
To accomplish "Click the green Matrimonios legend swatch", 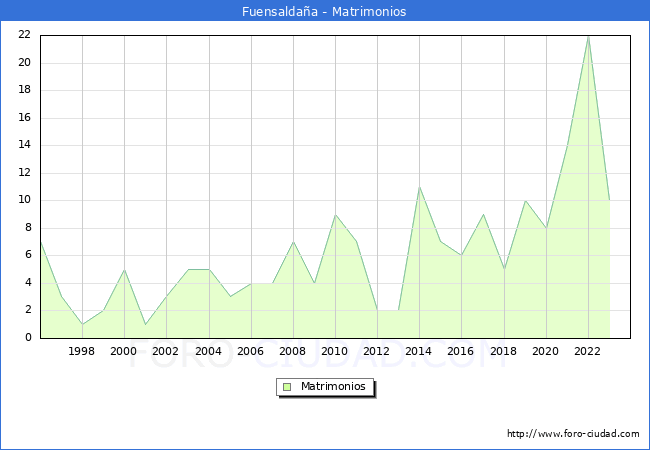I will pyautogui.click(x=287, y=387).
